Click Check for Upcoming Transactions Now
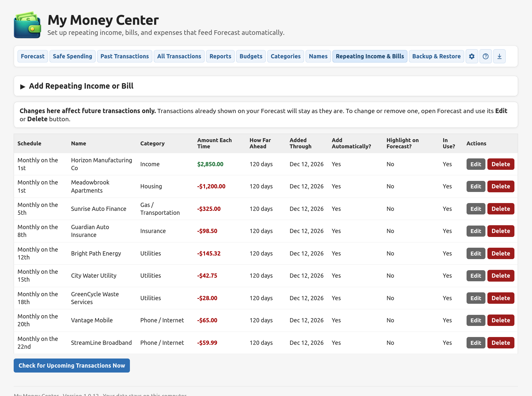 tap(72, 366)
